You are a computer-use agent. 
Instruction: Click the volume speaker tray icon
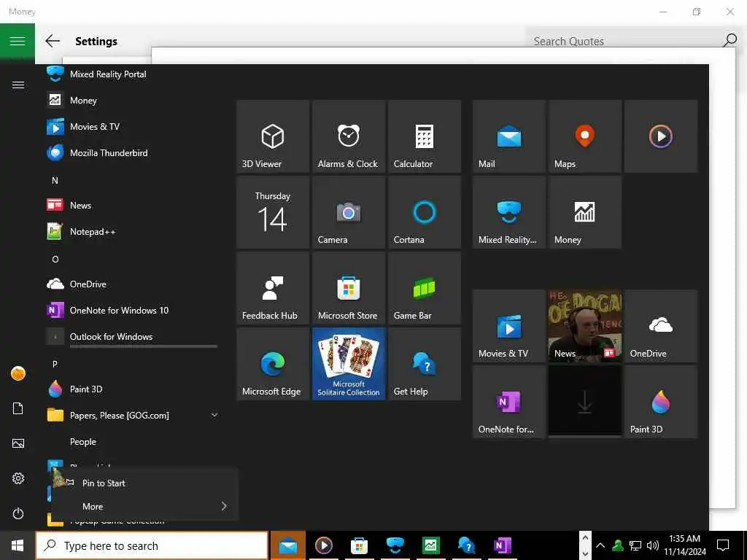[652, 545]
